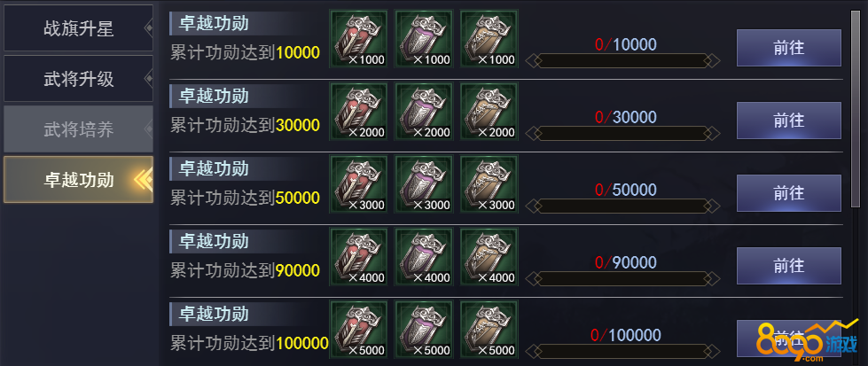Click 前往 button for 90000 merit

pyautogui.click(x=788, y=266)
